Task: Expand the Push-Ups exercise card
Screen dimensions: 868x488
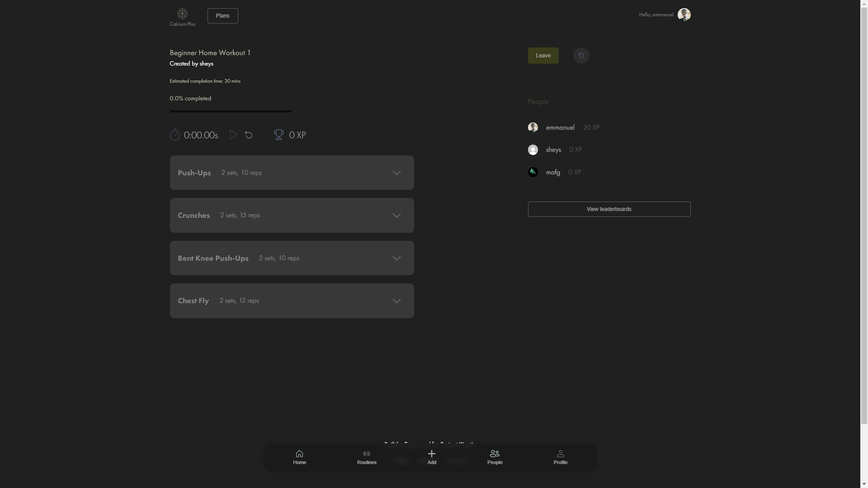Action: tap(396, 173)
